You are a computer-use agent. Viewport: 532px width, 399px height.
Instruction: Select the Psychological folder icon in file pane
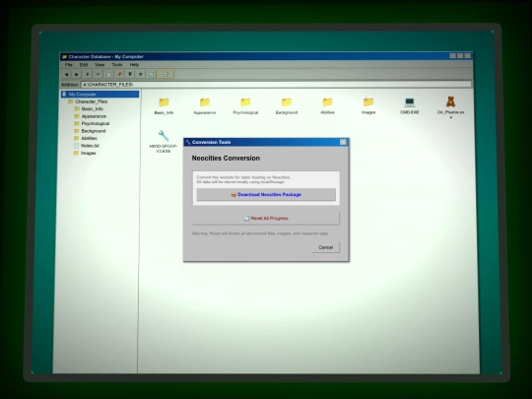[x=245, y=102]
